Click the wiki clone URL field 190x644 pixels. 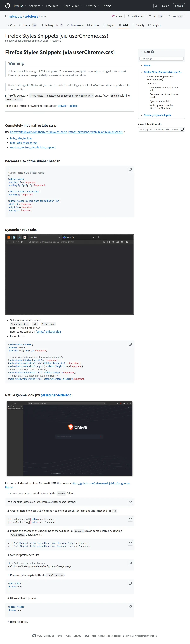coord(159,129)
